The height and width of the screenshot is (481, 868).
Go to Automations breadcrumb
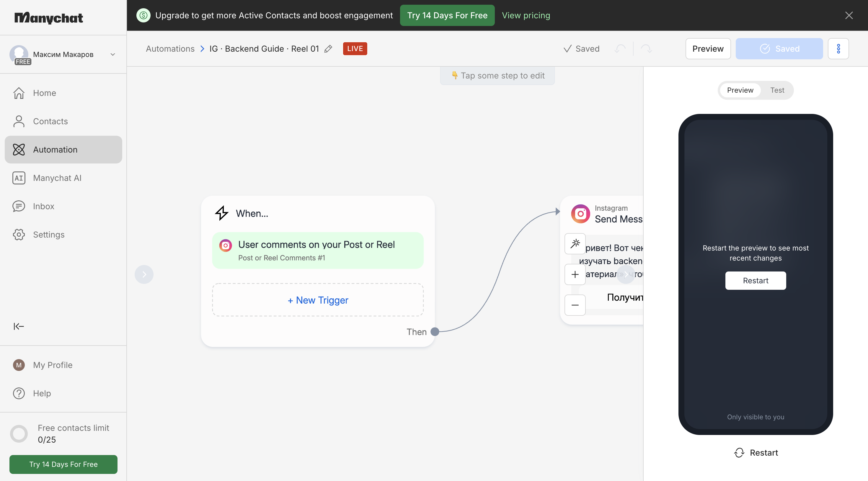click(170, 49)
